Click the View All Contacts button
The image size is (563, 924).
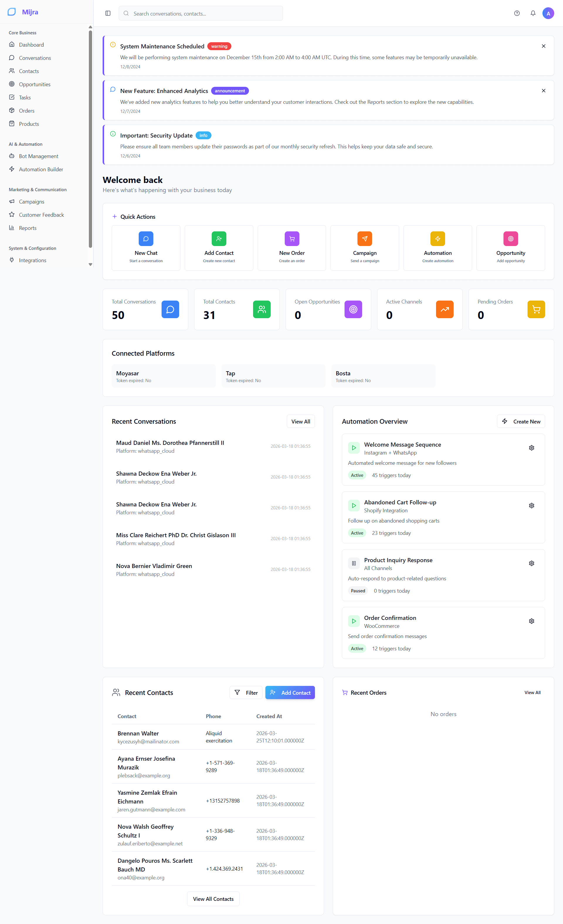point(213,899)
